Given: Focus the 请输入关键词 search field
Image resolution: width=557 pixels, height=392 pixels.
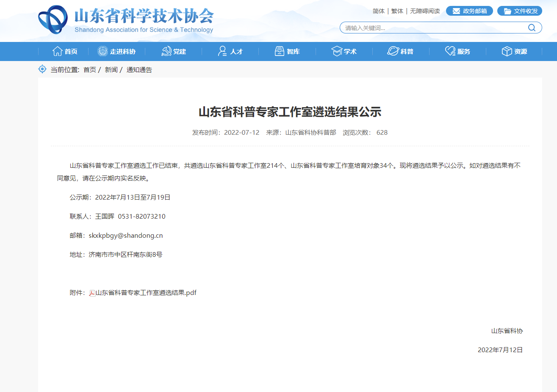Looking at the screenshot, I should pyautogui.click(x=432, y=28).
